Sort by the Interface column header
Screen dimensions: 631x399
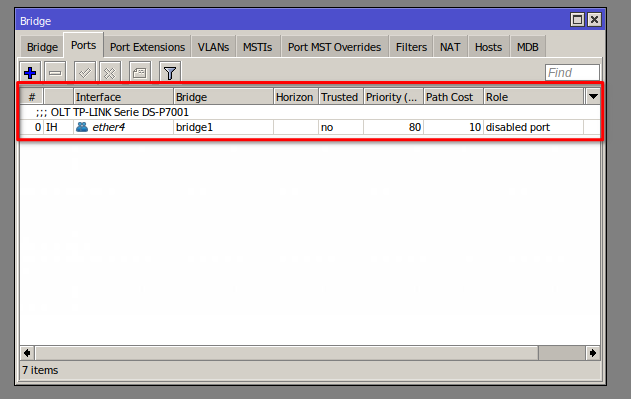click(x=124, y=97)
